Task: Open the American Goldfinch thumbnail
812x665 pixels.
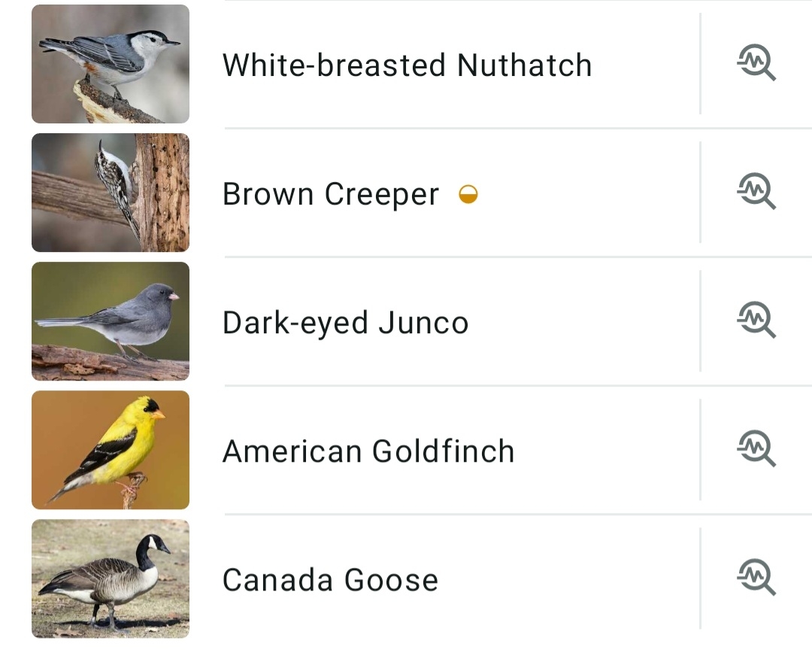Action: (111, 450)
